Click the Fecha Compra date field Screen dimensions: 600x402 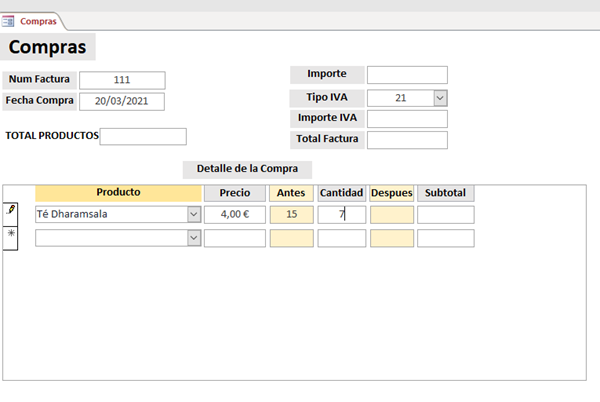tap(122, 101)
